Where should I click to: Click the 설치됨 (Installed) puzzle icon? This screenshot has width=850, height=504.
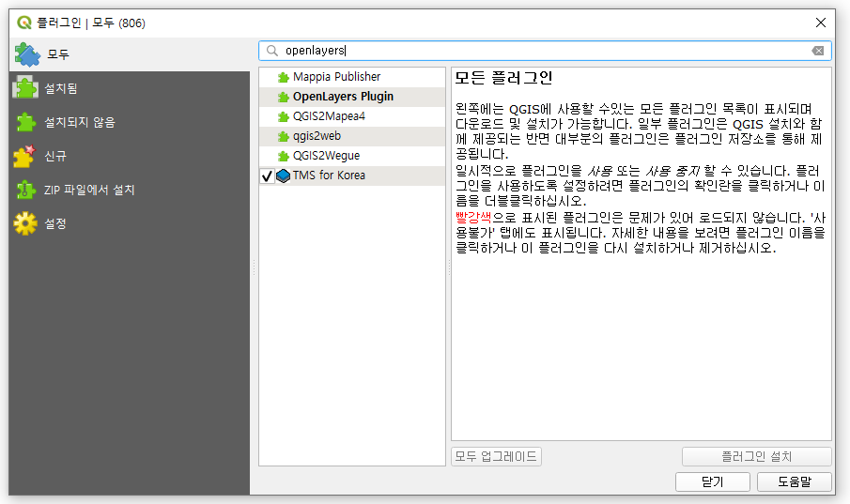pyautogui.click(x=25, y=88)
